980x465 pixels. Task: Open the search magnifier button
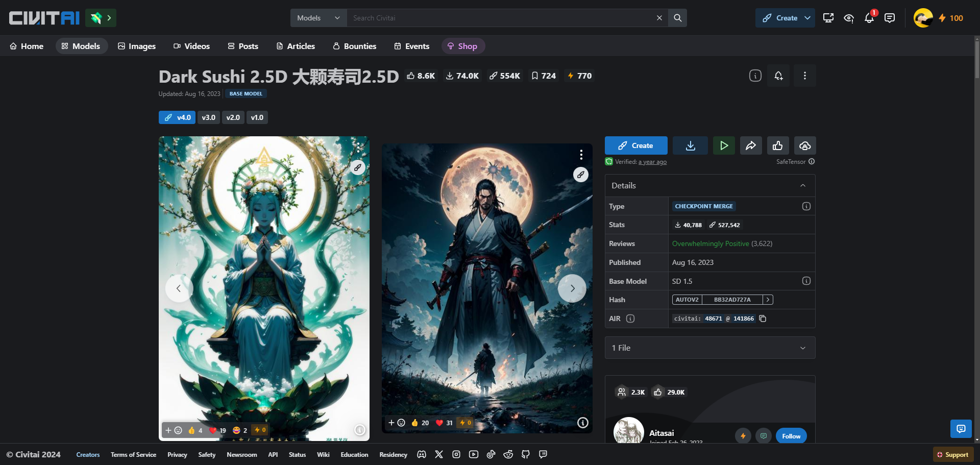(677, 18)
